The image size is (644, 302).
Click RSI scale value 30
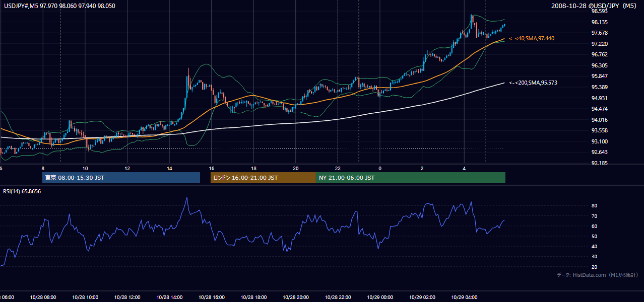[x=594, y=257]
